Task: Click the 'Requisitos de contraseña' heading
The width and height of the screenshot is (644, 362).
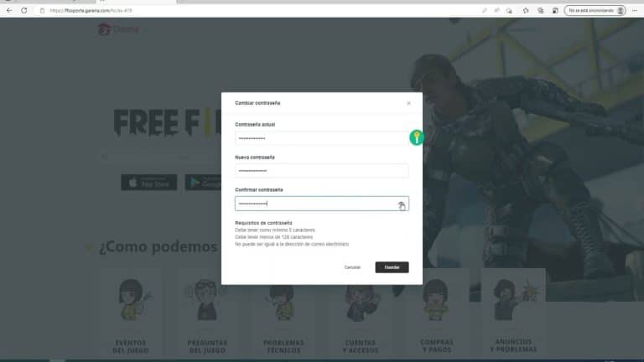Action: [263, 223]
